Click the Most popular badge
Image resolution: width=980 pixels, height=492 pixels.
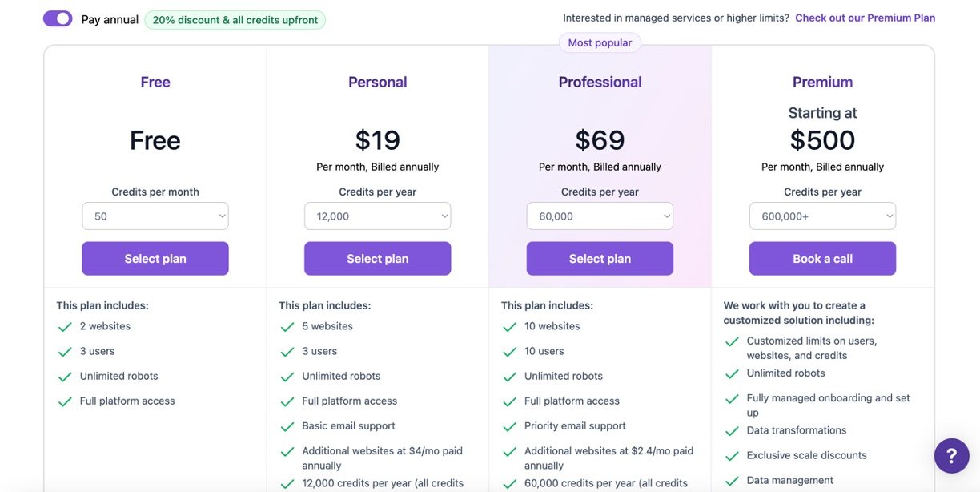point(600,43)
